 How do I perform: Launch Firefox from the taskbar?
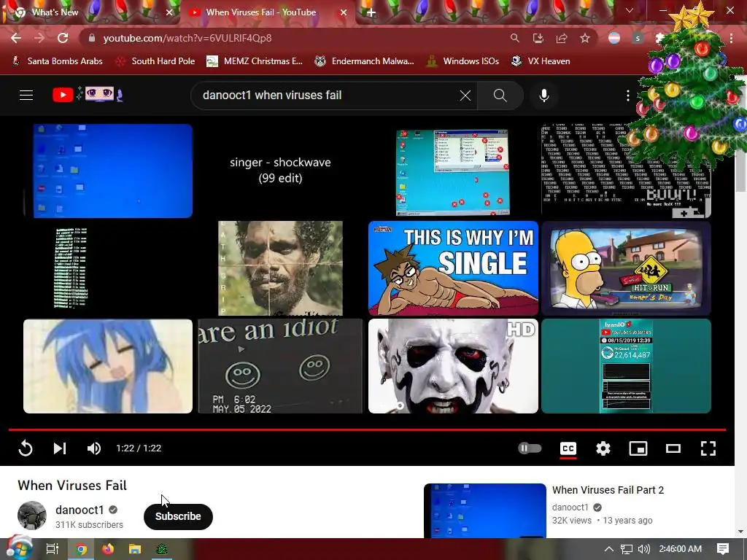coord(108,549)
